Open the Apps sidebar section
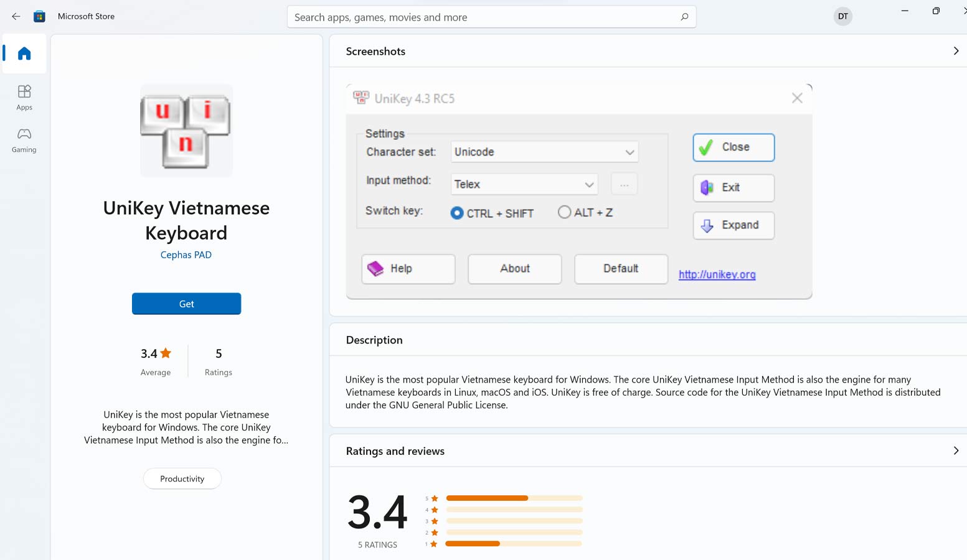 click(24, 98)
